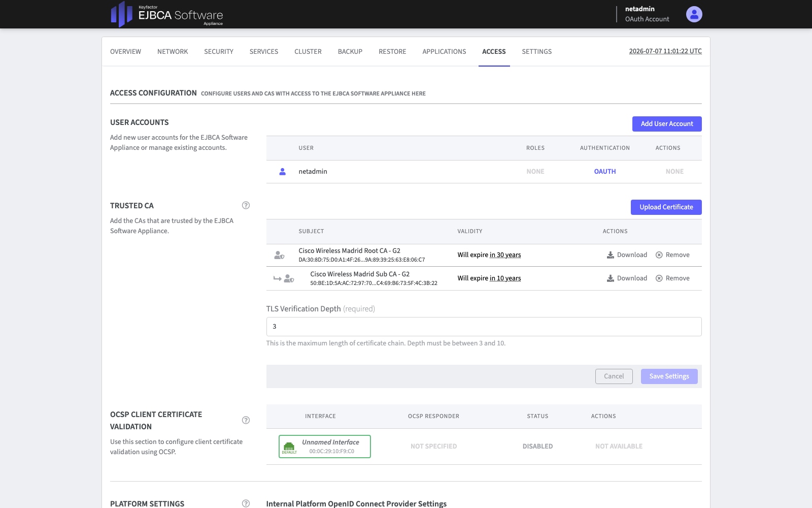Open the Settings tab
The width and height of the screenshot is (812, 508).
click(x=536, y=52)
